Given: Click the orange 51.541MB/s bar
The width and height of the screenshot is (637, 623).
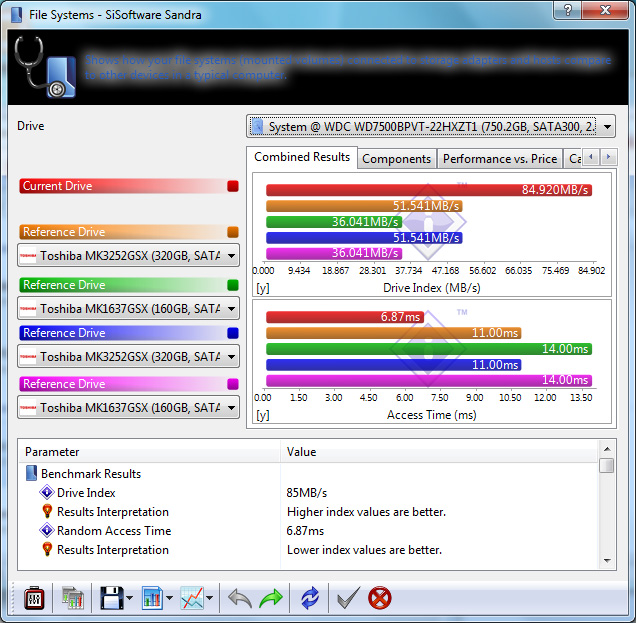Looking at the screenshot, I should click(x=364, y=206).
